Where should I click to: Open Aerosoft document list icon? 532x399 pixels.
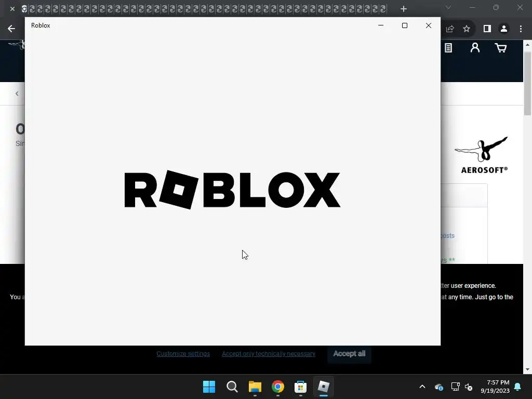[x=448, y=48]
